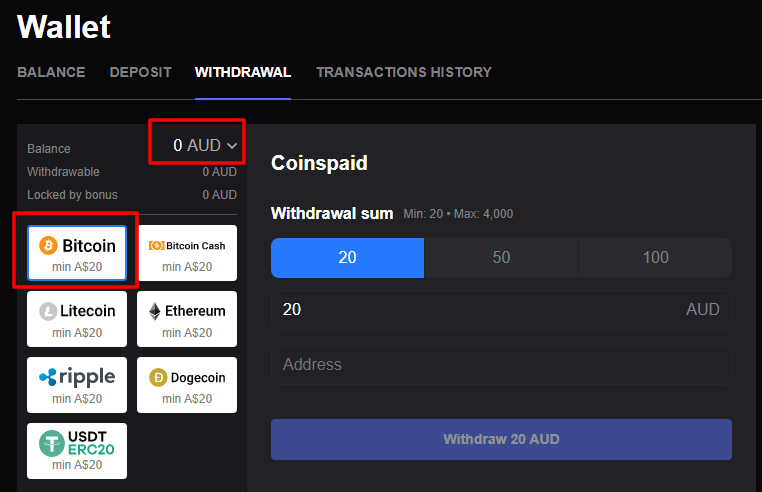The height and width of the screenshot is (492, 762).
Task: Click the Address input field
Action: click(501, 365)
